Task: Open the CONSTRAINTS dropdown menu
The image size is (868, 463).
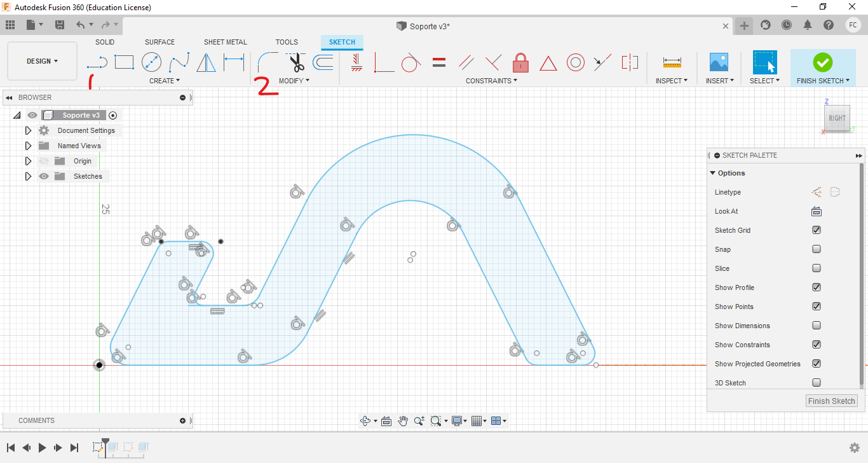Action: pos(492,81)
